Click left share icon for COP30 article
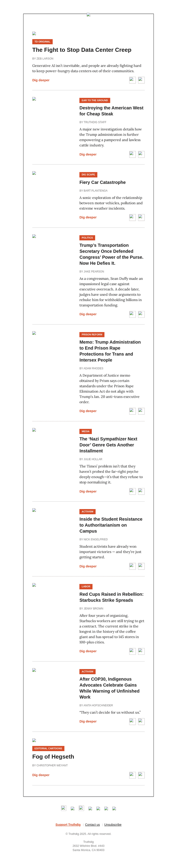The width and height of the screenshot is (177, 868). click(132, 721)
